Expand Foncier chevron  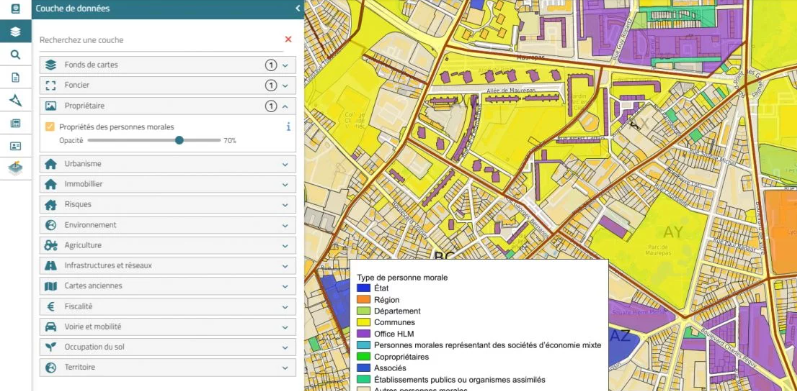click(x=285, y=85)
